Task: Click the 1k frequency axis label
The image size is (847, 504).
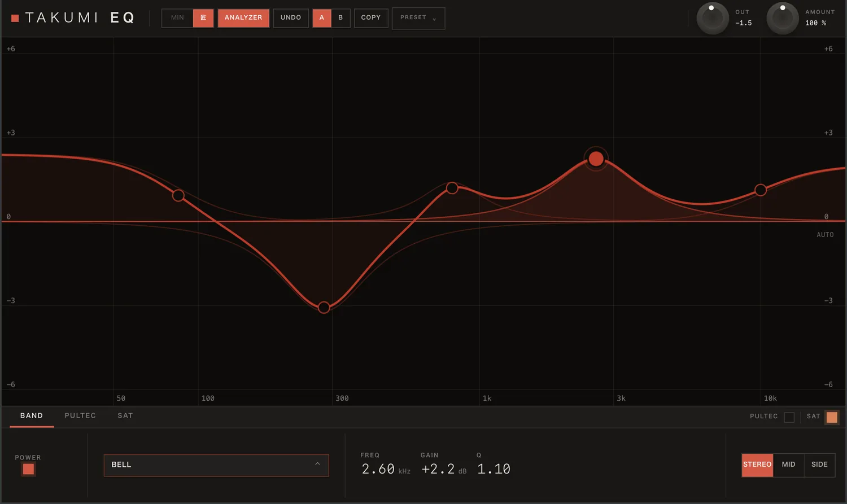Action: tap(487, 398)
